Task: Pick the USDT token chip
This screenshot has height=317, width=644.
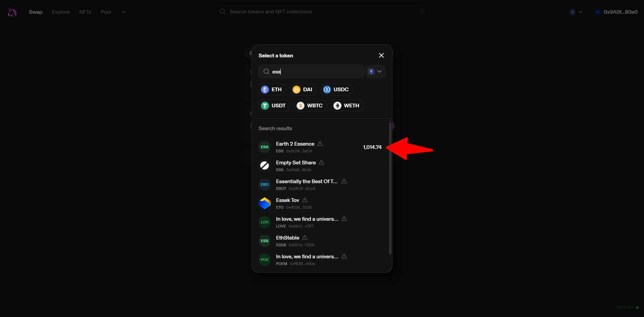Action: 274,106
